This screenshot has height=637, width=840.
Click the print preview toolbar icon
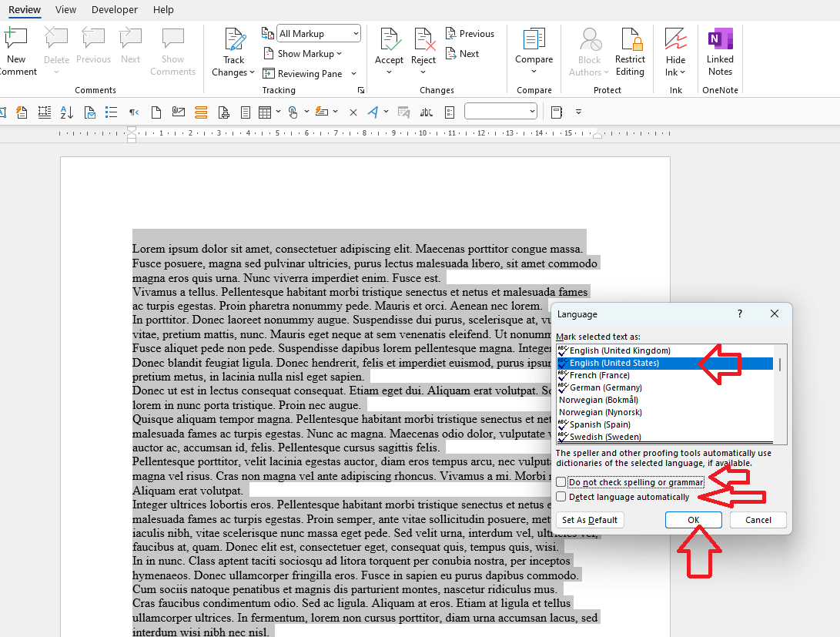coord(224,112)
